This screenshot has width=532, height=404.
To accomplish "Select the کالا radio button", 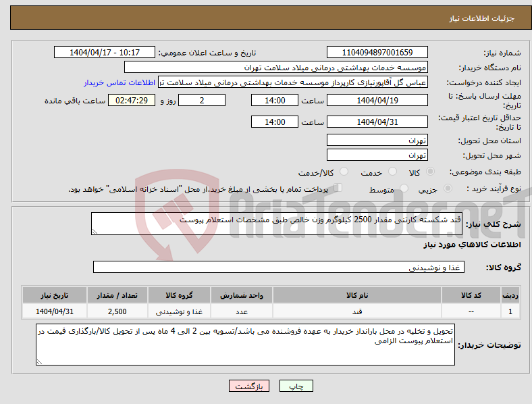I will 430,172.
